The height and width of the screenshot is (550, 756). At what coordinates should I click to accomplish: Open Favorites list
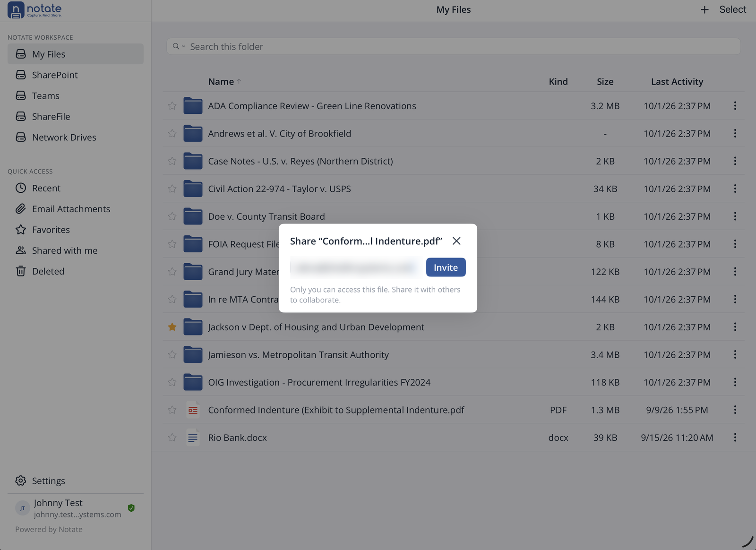(x=76, y=230)
